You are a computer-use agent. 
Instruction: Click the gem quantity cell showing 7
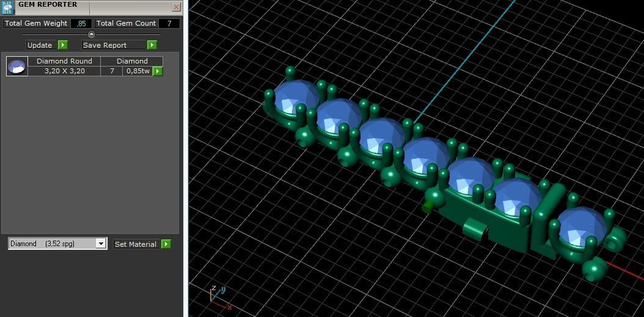pos(112,71)
